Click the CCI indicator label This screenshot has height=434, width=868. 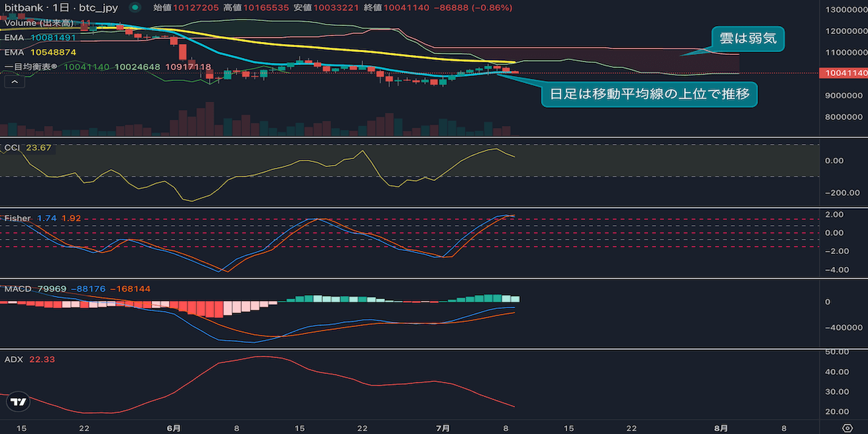(x=13, y=148)
